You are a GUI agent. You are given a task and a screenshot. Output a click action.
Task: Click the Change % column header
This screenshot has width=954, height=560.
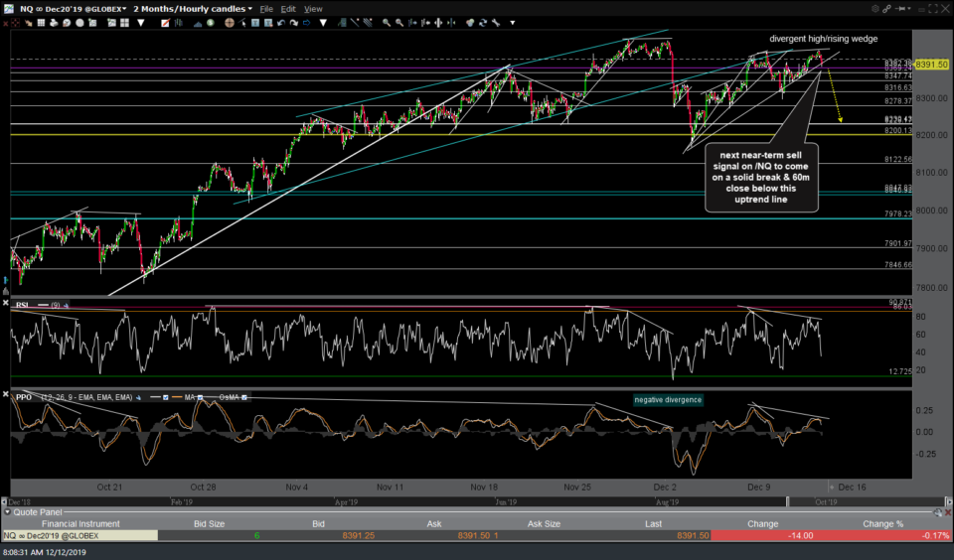882,523
